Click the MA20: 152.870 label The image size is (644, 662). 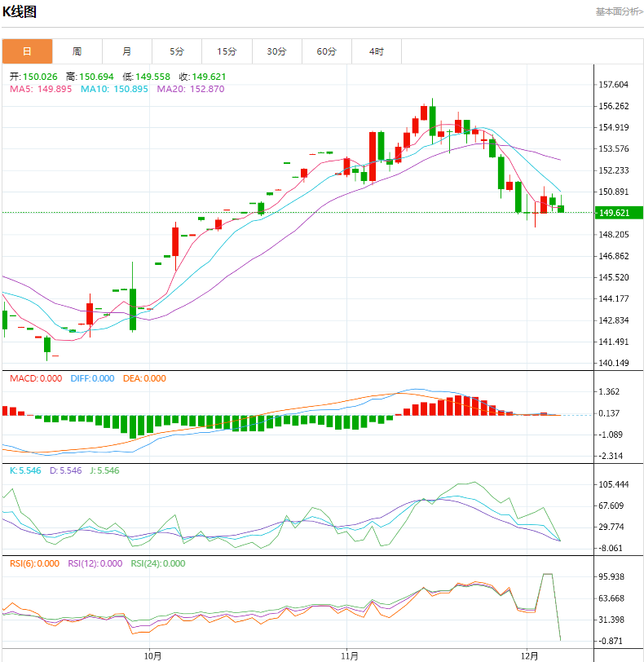coord(191,89)
